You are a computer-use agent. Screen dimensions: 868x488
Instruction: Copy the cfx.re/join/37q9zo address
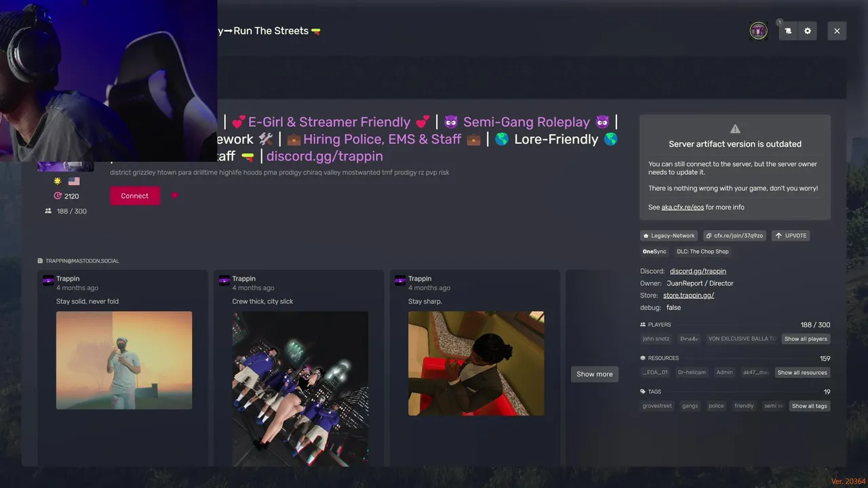click(734, 235)
